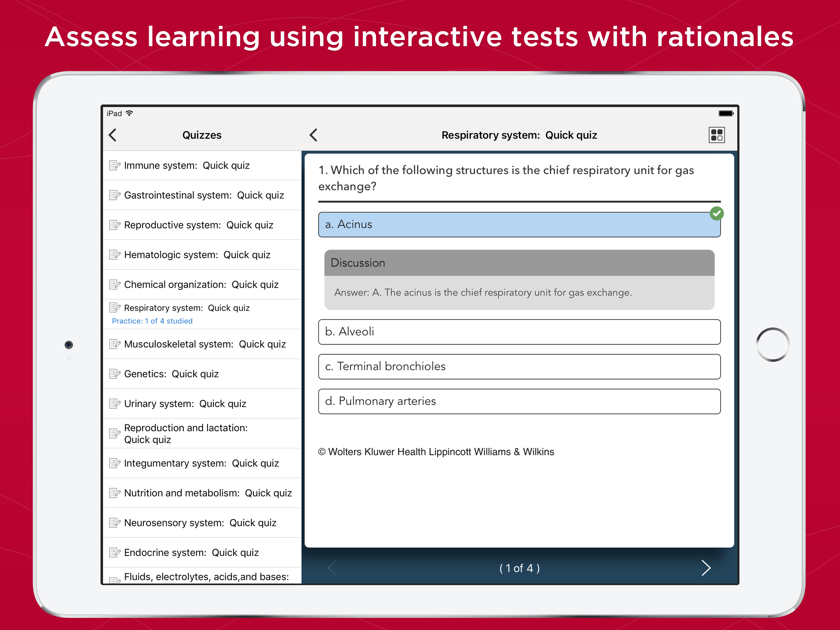Collapse the Discussion section header
The width and height of the screenshot is (840, 630).
pos(519,263)
